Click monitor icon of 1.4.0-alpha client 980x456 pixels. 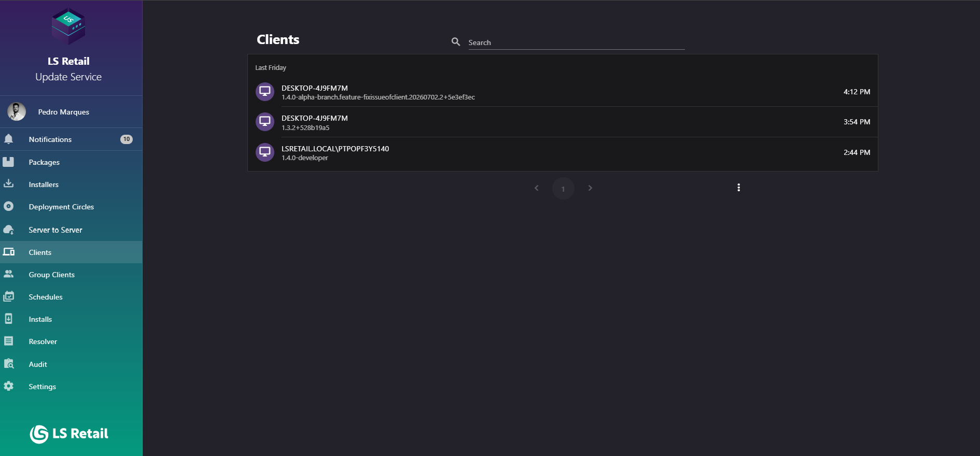(x=265, y=92)
